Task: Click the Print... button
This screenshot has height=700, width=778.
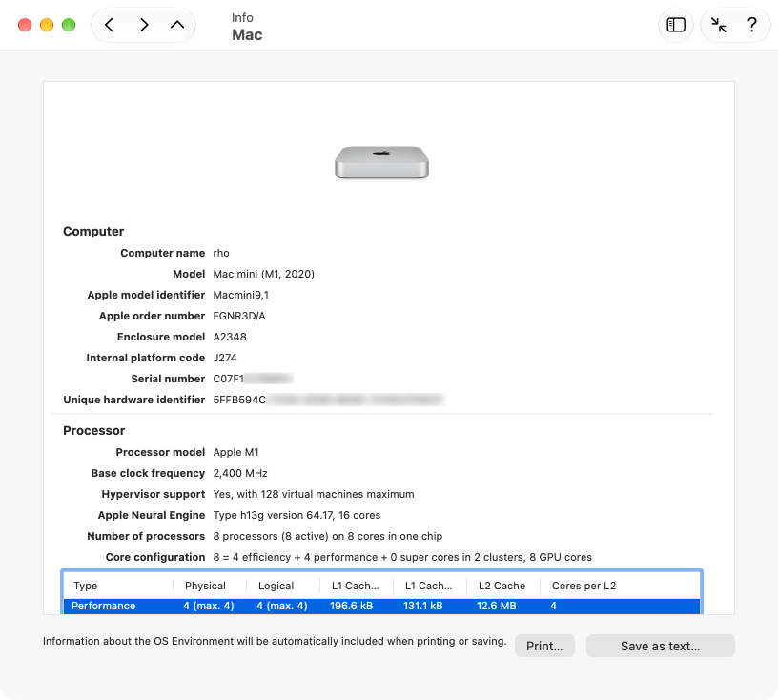Action: (x=544, y=646)
